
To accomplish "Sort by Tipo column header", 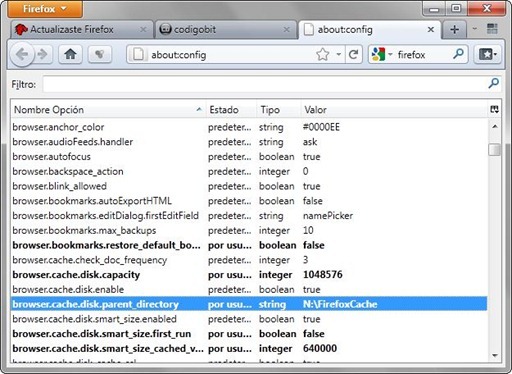I will click(279, 110).
